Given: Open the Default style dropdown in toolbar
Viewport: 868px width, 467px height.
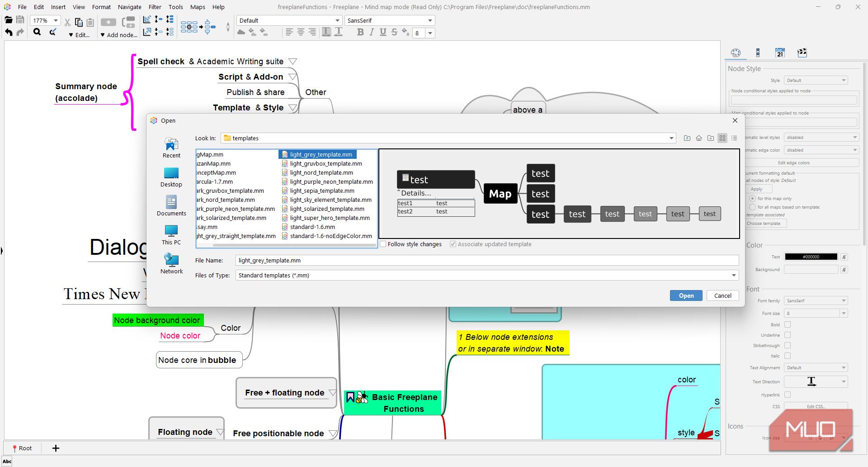Looking at the screenshot, I should click(x=337, y=20).
